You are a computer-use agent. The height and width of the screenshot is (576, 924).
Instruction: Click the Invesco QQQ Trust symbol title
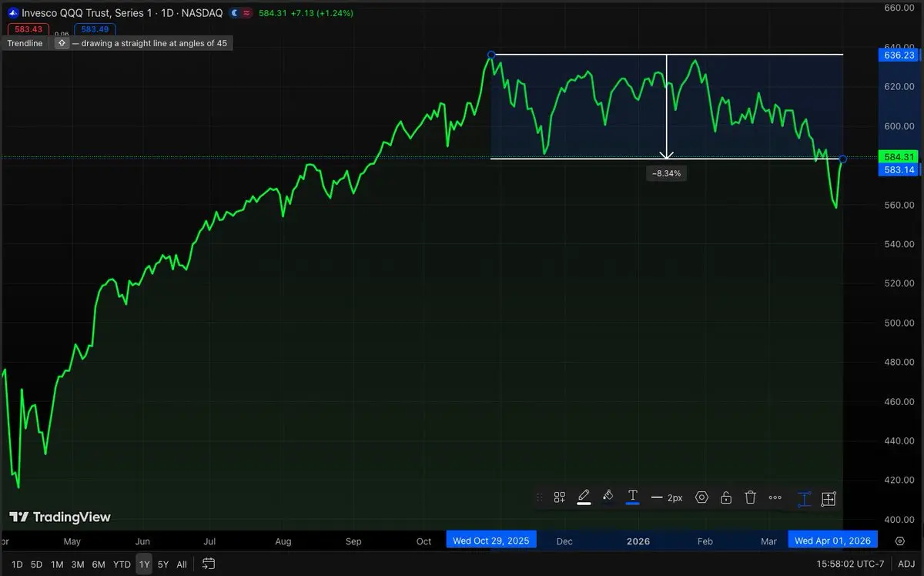[122, 13]
